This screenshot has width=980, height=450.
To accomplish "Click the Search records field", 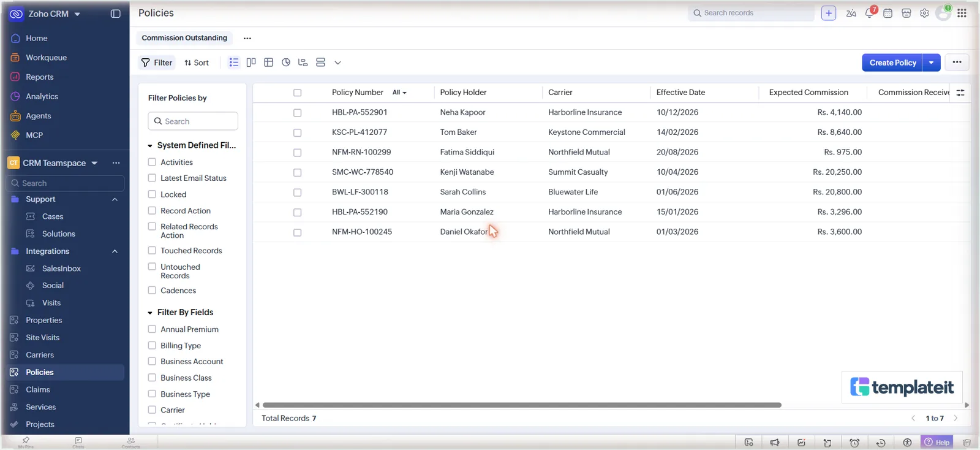I will (x=751, y=13).
